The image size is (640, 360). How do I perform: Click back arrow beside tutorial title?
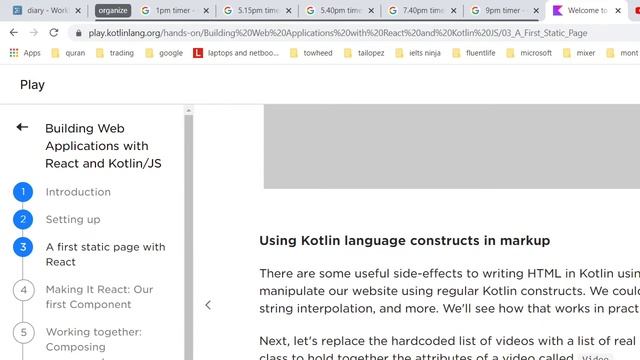tap(22, 127)
